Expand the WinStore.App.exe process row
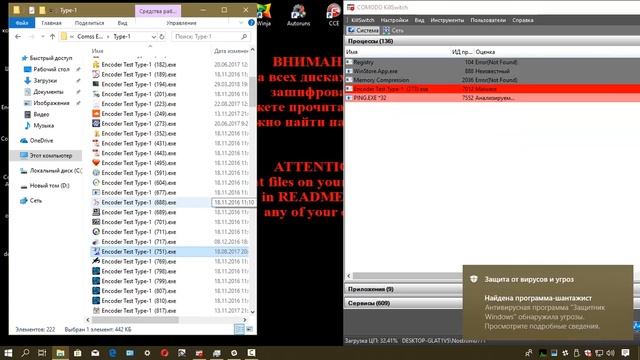Screen dimensions: 640x360 [x=349, y=71]
